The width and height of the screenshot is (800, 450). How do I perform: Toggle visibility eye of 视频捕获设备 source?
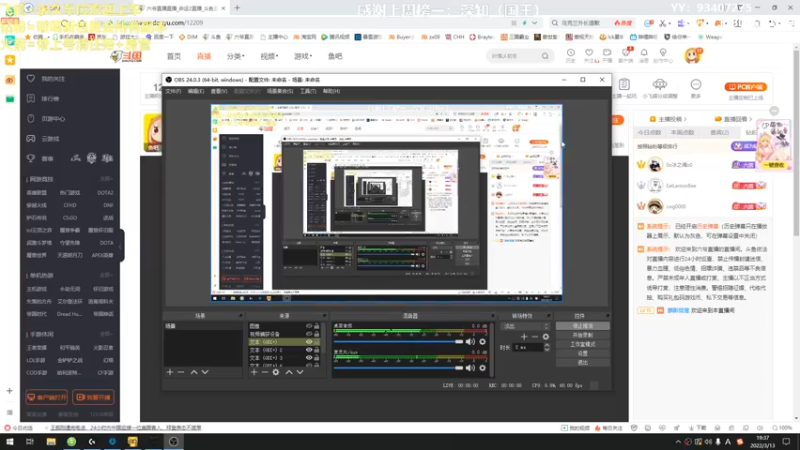click(x=309, y=334)
